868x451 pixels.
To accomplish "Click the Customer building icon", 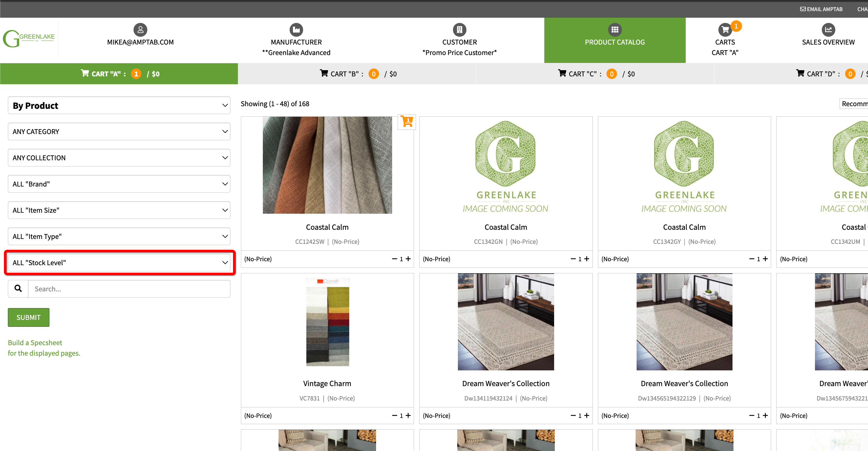I will tap(459, 30).
